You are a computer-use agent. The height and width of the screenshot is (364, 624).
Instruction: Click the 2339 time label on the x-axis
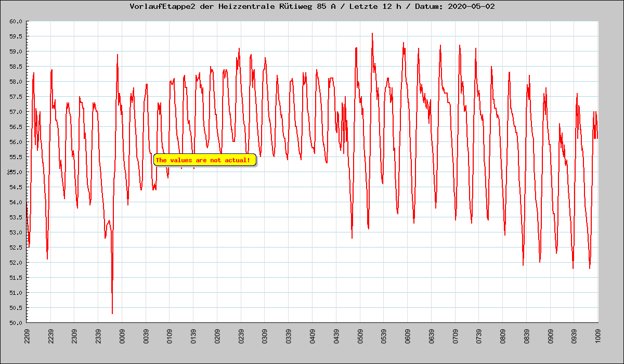pos(98,336)
